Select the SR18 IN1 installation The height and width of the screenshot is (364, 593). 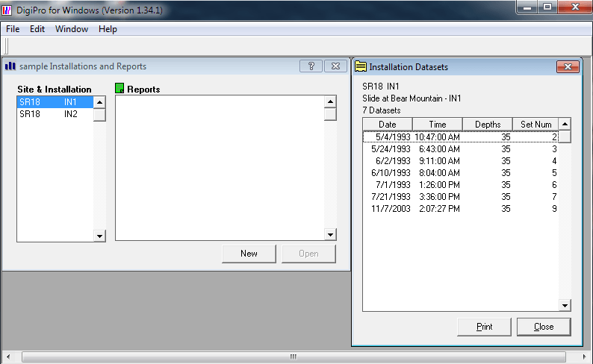coord(55,102)
